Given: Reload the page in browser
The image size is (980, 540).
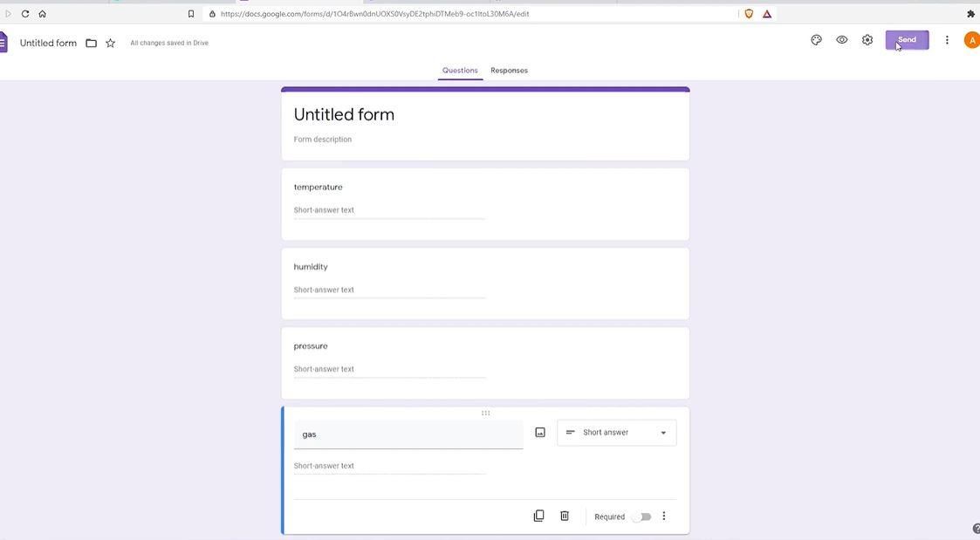Looking at the screenshot, I should pos(25,14).
